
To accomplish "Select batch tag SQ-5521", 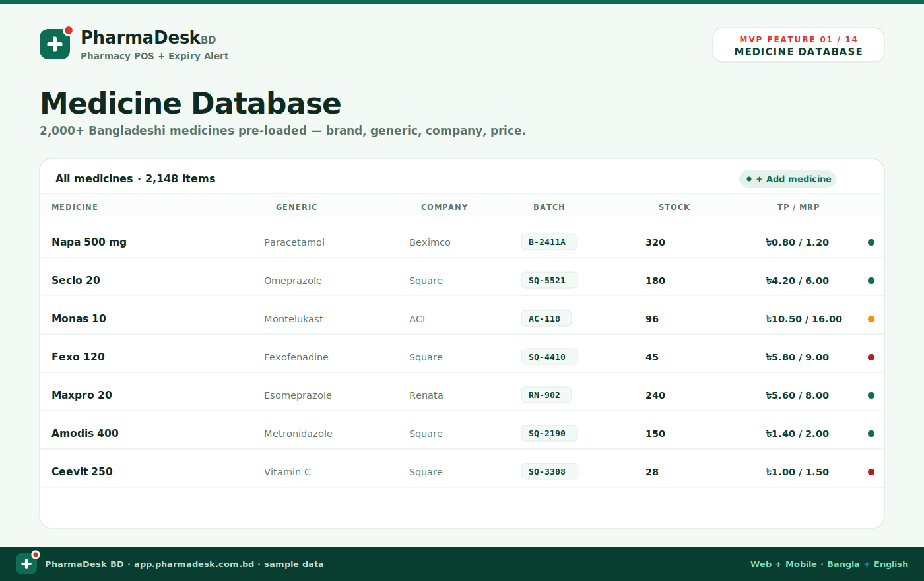I will [549, 280].
